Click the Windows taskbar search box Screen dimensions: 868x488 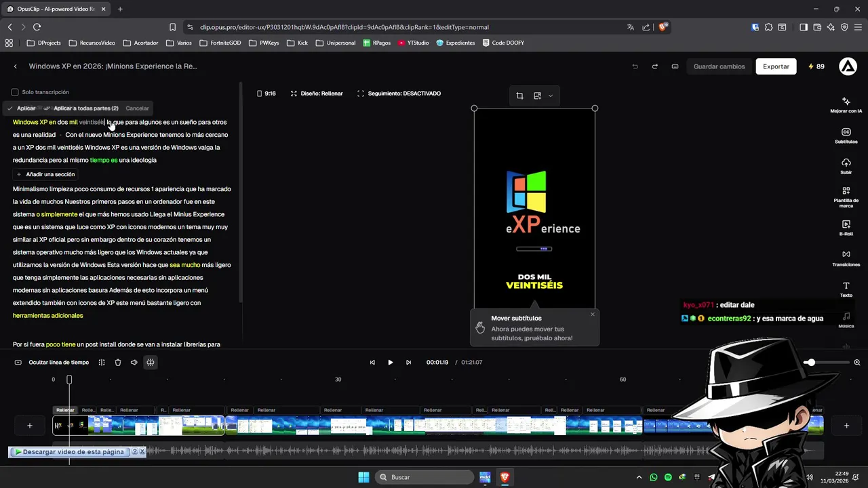(x=423, y=477)
